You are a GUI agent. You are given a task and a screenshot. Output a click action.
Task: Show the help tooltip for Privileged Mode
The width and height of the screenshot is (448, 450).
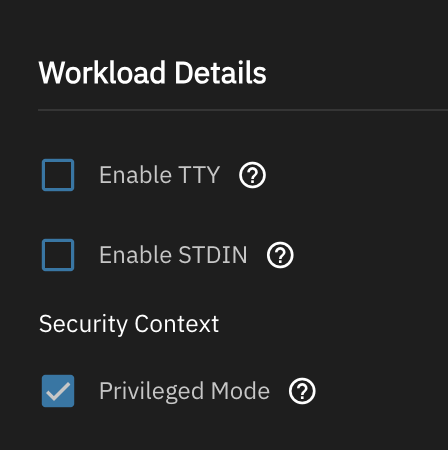coord(302,391)
